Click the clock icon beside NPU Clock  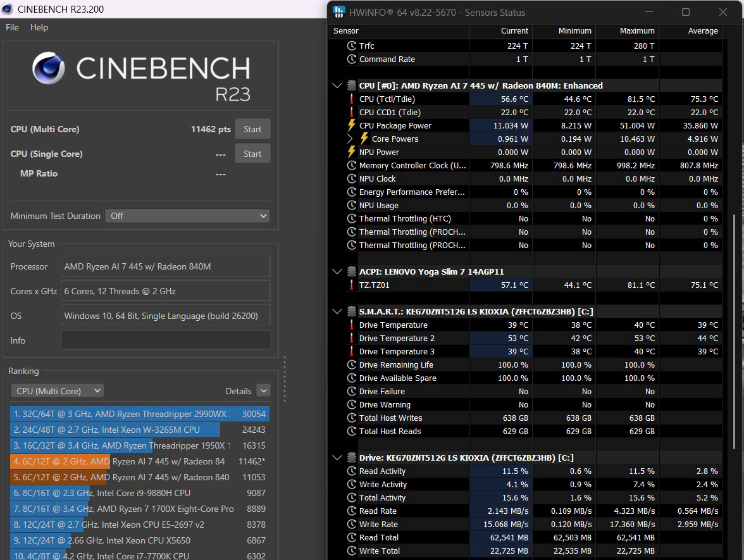coord(352,178)
